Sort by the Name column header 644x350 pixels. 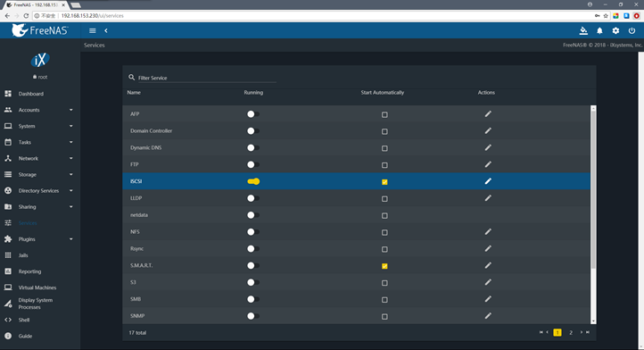pyautogui.click(x=134, y=93)
